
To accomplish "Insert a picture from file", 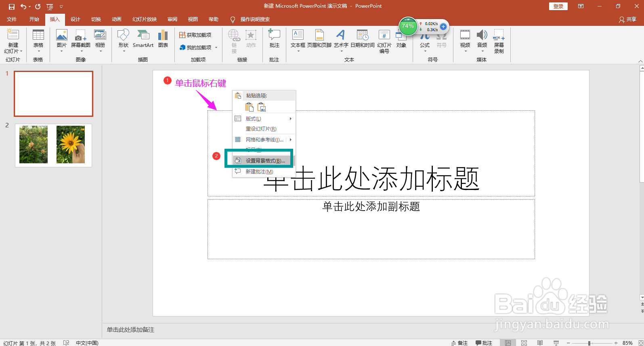I will pyautogui.click(x=61, y=41).
